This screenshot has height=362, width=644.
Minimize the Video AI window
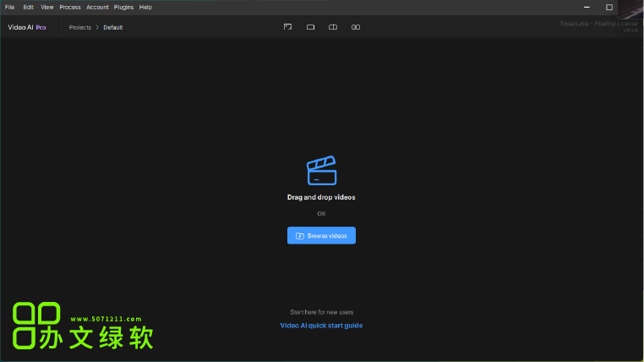pos(587,7)
